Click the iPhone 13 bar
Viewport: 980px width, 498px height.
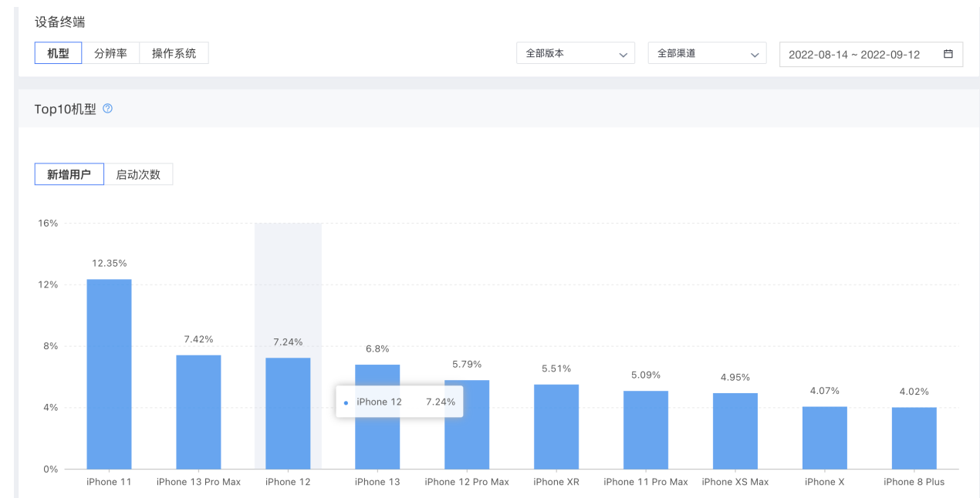[x=377, y=416]
